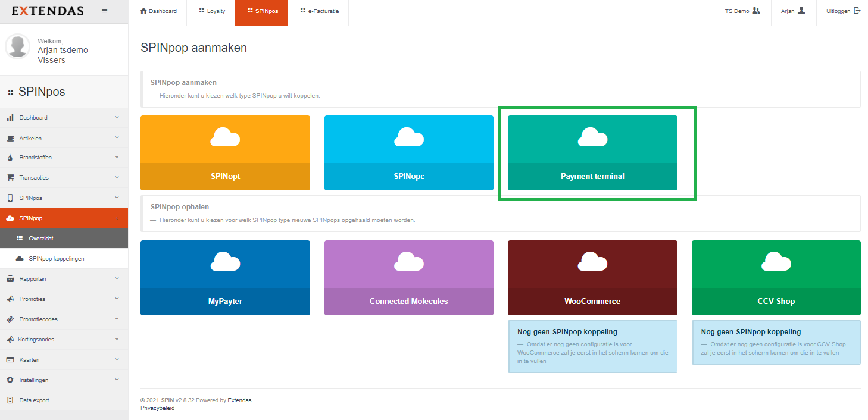Click the CCV Shop label button
This screenshot has height=420, width=868.
point(776,302)
